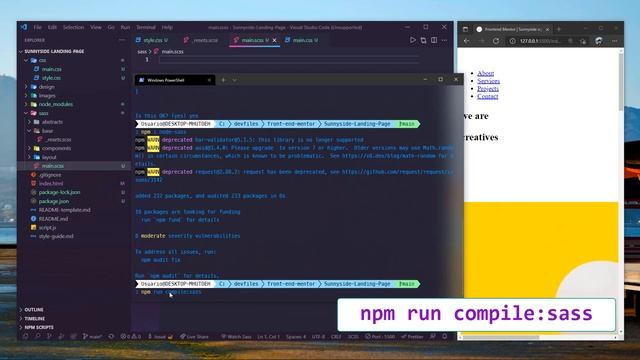Reload the page in the browser
This screenshot has height=360, width=640.
point(496,41)
